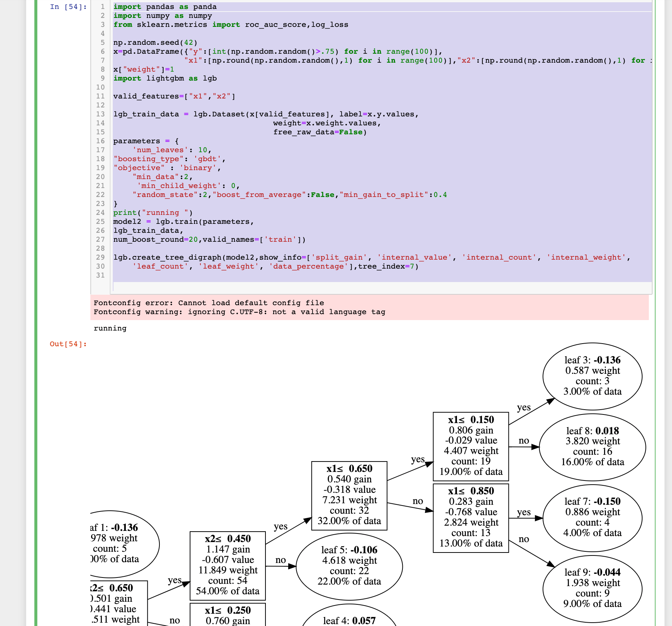672x626 pixels.
Task: Click the print("running ") line
Action: coord(153,213)
